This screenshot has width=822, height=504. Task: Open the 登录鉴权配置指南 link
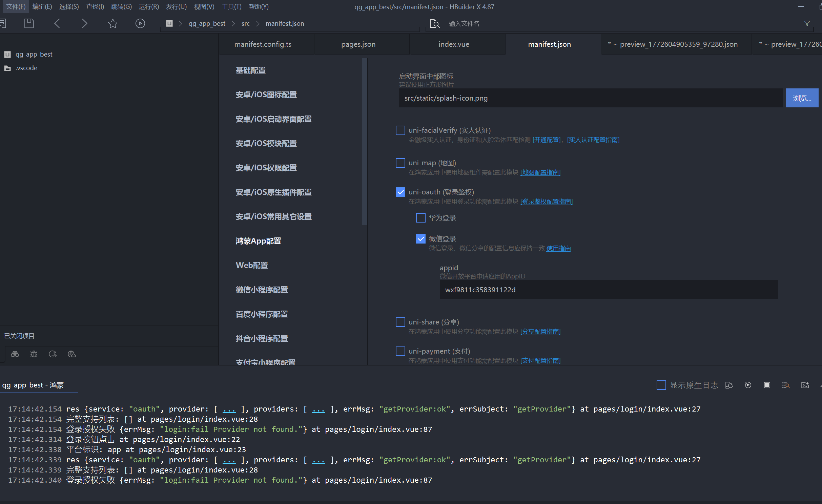(x=546, y=202)
